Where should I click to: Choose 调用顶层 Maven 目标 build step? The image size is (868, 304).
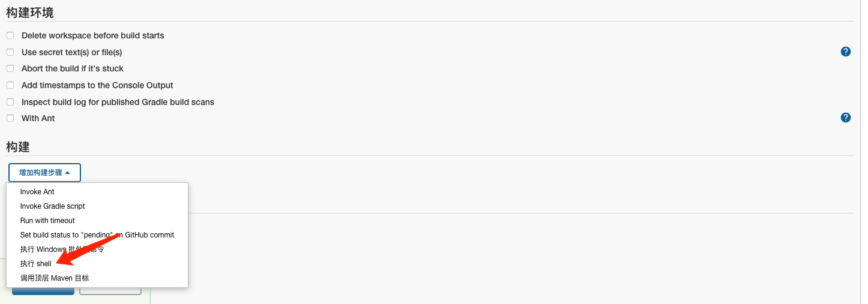point(55,278)
